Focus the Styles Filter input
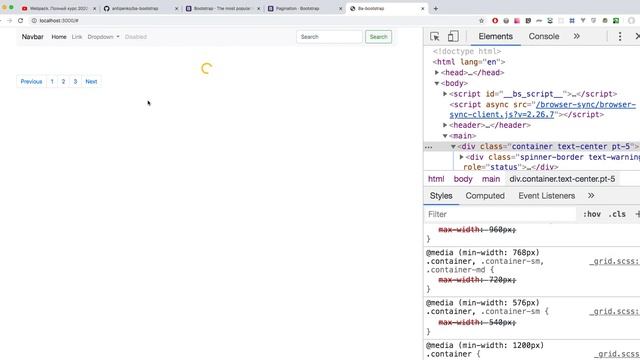Screen dimensions: 640x360 click(x=500, y=214)
